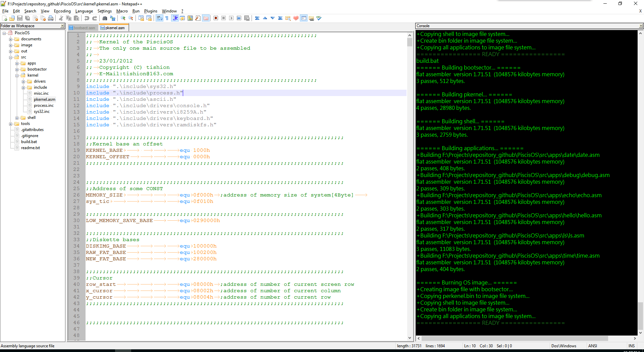Image resolution: width=644 pixels, height=352 pixels.
Task: Run macro multiple times icon
Action: pyautogui.click(x=239, y=18)
